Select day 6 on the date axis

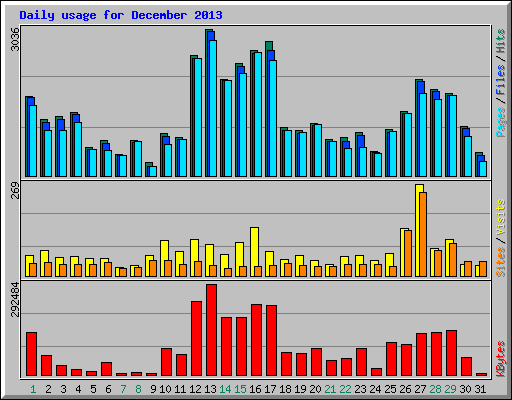(x=108, y=389)
